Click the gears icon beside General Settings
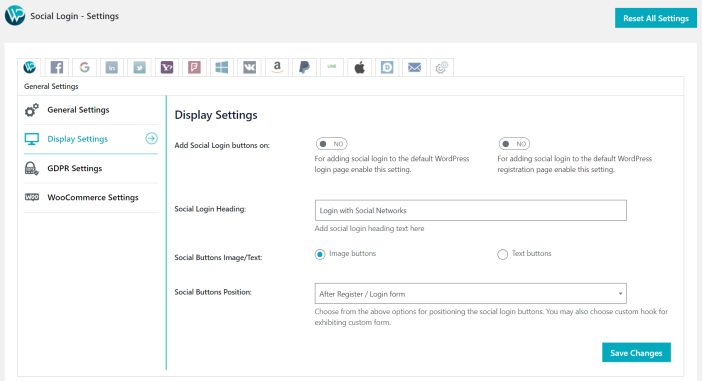Image resolution: width=702 pixels, height=381 pixels. pos(32,110)
